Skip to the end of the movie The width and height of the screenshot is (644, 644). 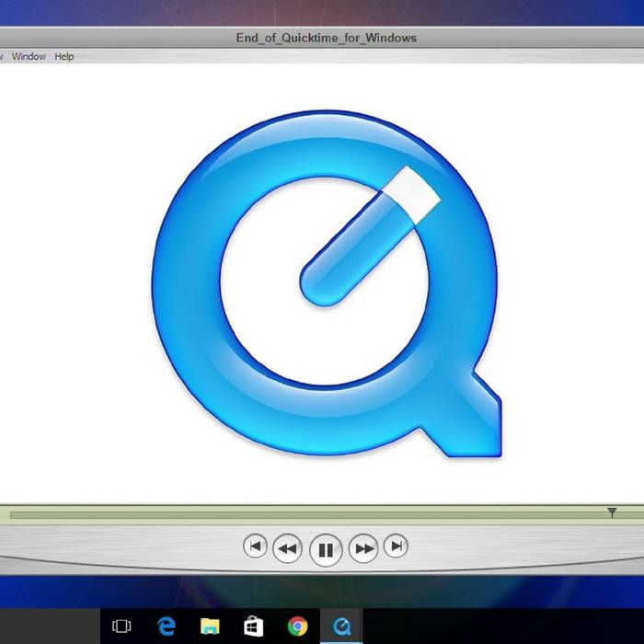point(396,546)
